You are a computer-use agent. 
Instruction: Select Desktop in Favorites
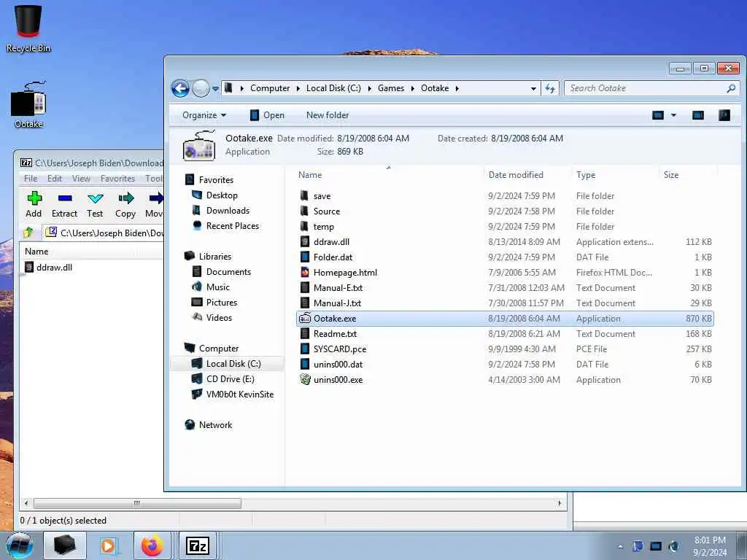tap(222, 195)
